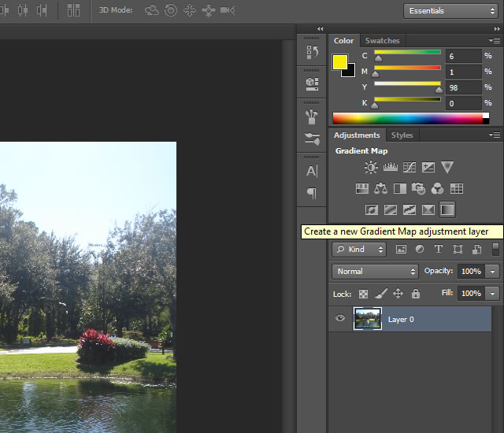
Task: Toggle lock transparent pixels
Action: [x=363, y=294]
